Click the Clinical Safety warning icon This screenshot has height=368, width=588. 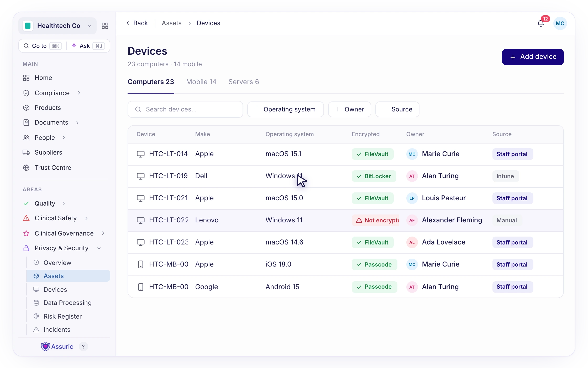click(x=26, y=218)
